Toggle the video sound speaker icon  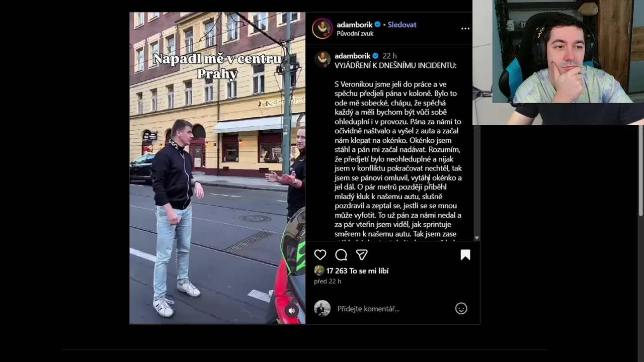[x=291, y=311]
